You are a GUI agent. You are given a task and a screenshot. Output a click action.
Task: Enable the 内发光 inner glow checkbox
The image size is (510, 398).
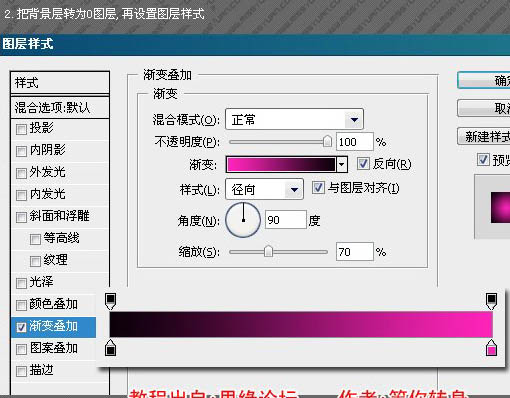point(21,195)
